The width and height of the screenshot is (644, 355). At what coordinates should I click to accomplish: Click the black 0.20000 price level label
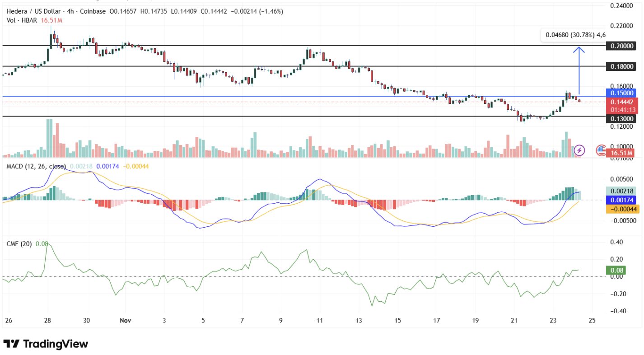(621, 46)
